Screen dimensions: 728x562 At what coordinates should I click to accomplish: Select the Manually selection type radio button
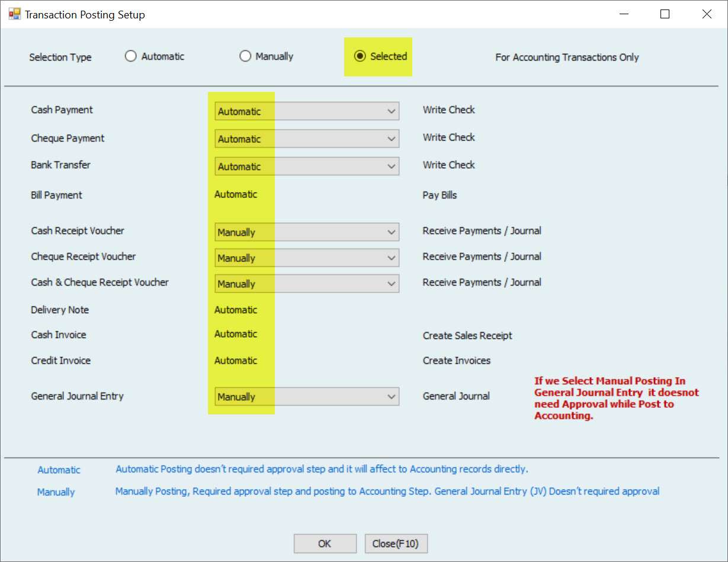(x=267, y=56)
